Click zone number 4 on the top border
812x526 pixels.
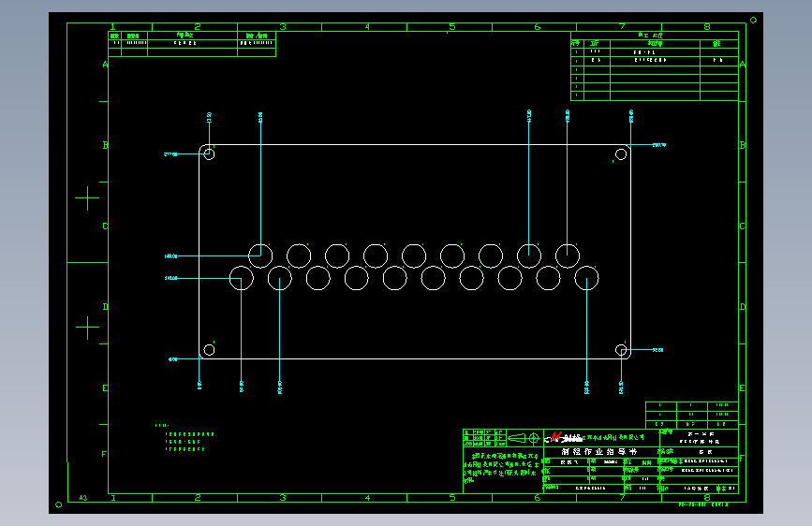pos(367,27)
